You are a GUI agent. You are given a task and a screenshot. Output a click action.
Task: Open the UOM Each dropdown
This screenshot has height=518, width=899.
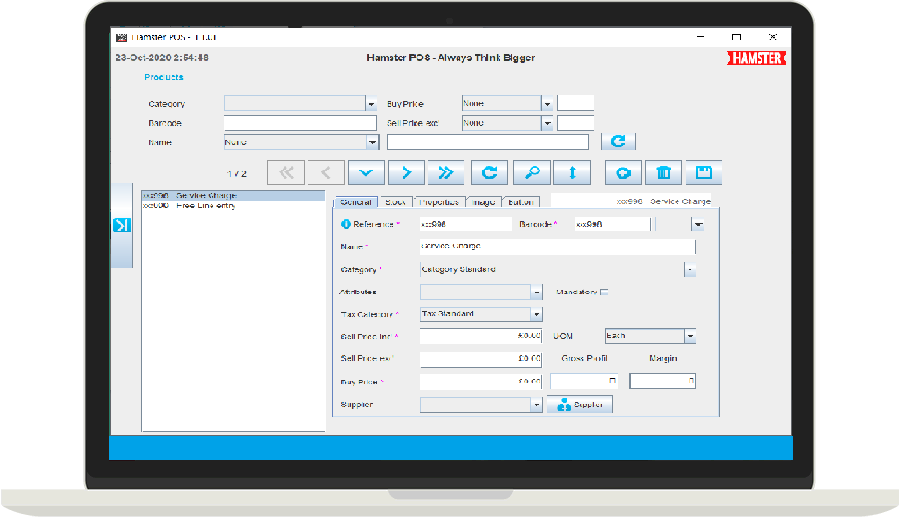click(690, 336)
